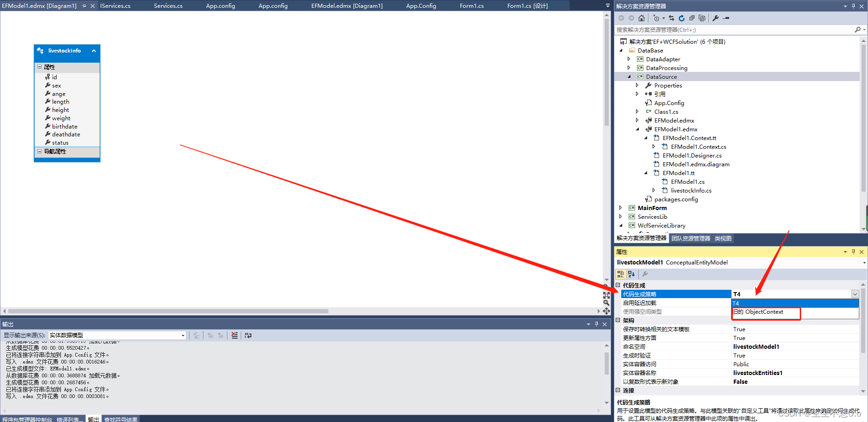
Task: Click the search magnifier in Solution Explorer
Action: pos(857,29)
